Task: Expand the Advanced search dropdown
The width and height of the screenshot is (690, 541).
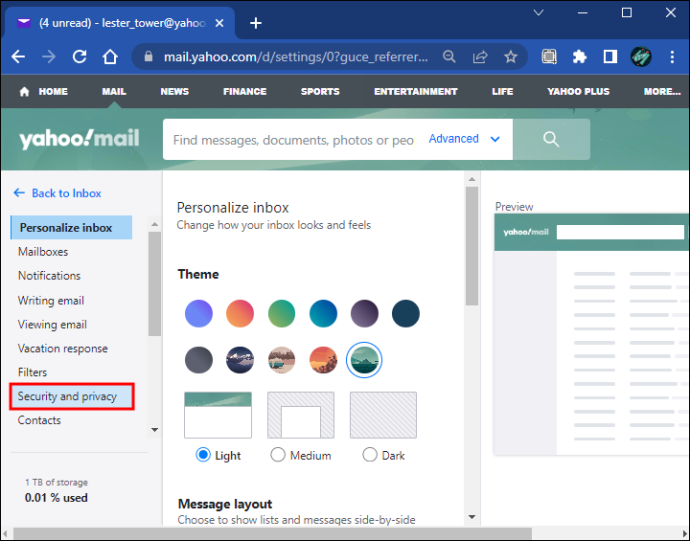Action: coord(464,139)
